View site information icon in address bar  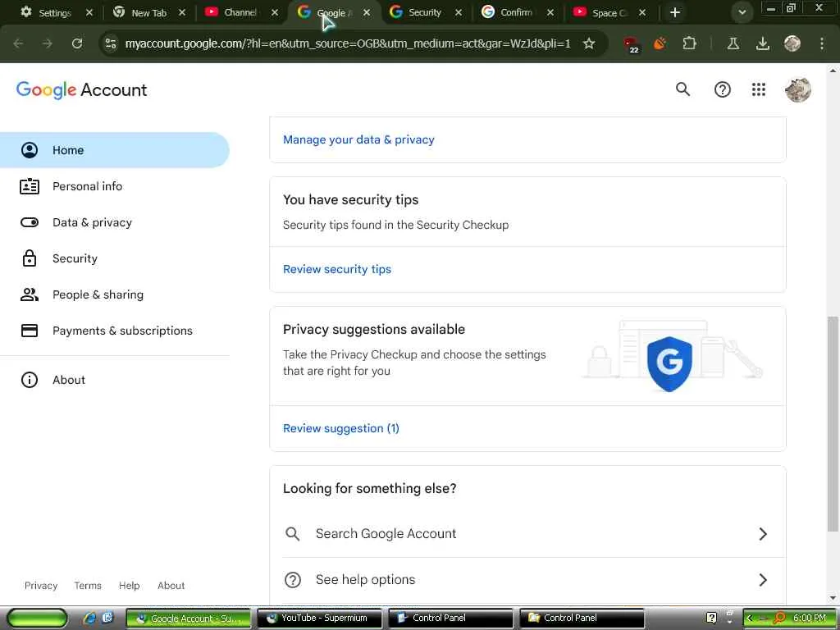coord(111,43)
